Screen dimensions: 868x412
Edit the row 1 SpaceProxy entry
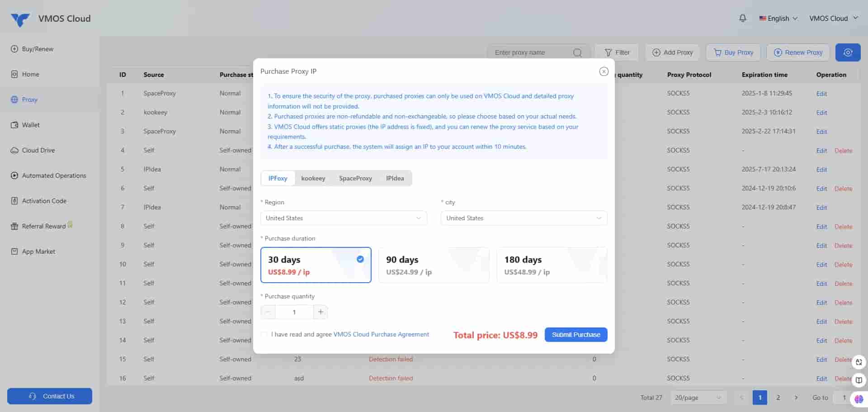click(x=821, y=94)
